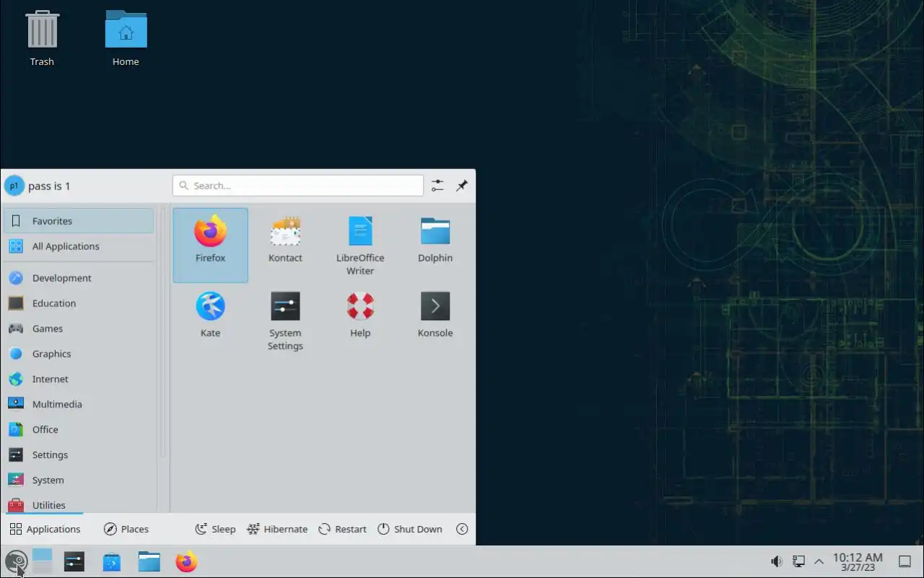Click the application launcher button in the taskbar
Viewport: 924px width, 578px height.
pyautogui.click(x=16, y=561)
